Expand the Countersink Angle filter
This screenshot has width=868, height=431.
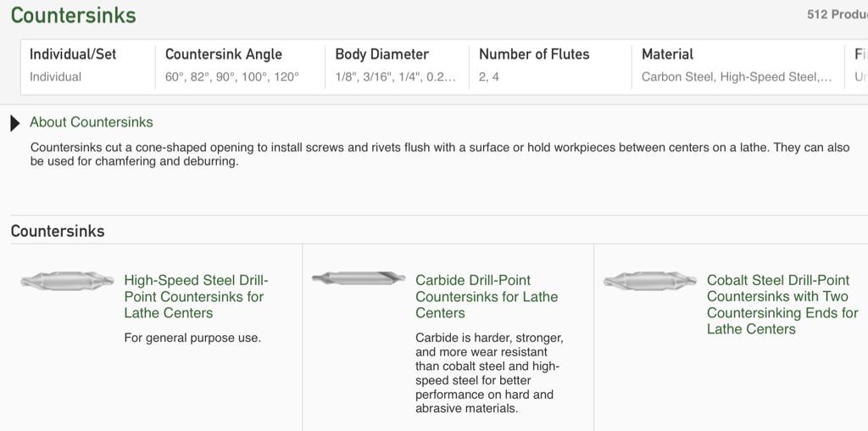tap(240, 66)
